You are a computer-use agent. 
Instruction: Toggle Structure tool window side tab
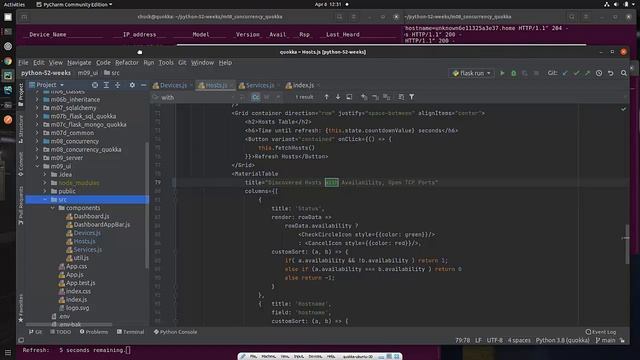[x=21, y=129]
